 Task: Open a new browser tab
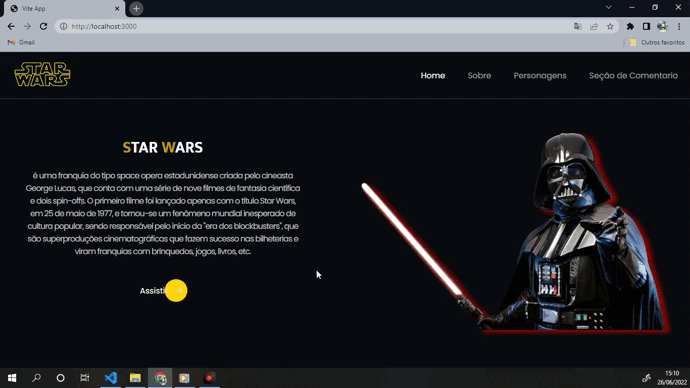coord(136,8)
